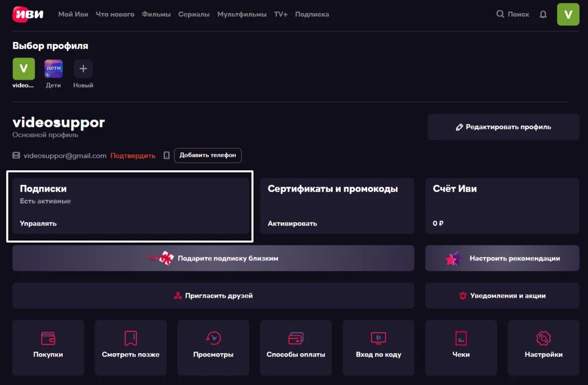Image resolution: width=588 pixels, height=385 pixels.
Task: Click Активировать in the certificates card
Action: tap(292, 224)
